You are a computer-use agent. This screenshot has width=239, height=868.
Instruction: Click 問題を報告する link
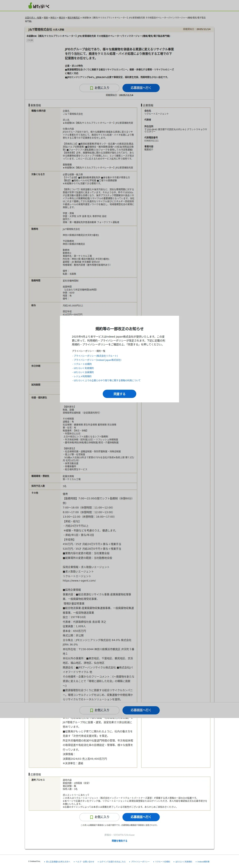tap(119, 841)
